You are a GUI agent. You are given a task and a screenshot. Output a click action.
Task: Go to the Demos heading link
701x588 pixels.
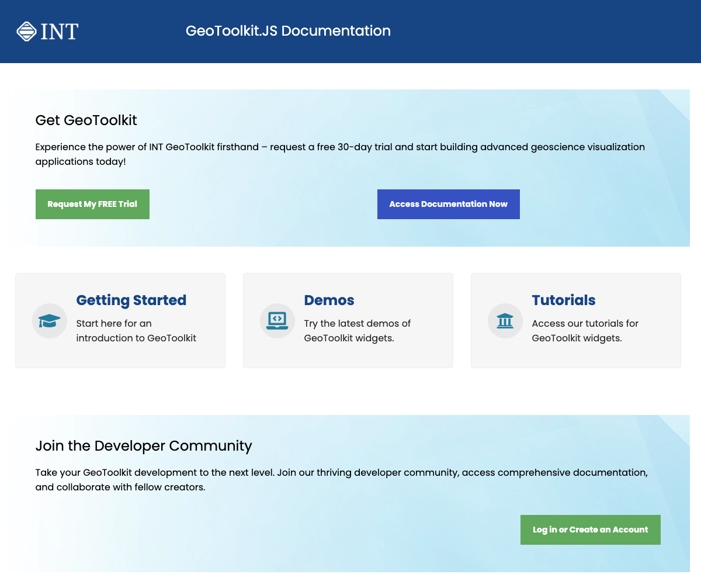click(x=329, y=300)
